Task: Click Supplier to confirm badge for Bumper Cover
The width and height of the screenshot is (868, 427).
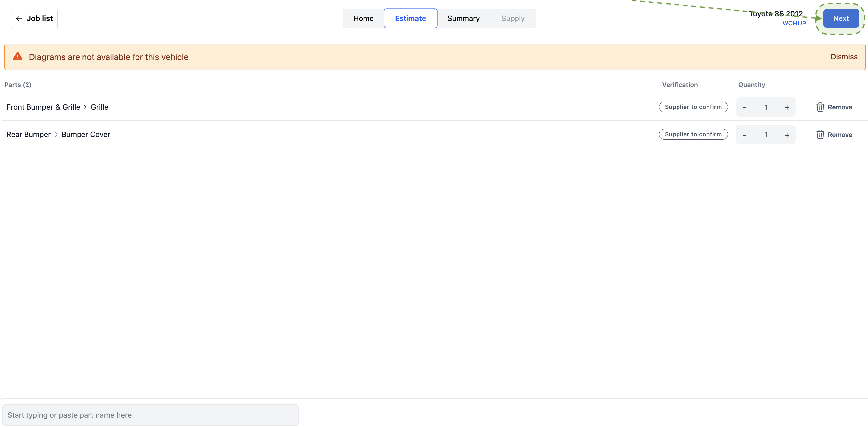Action: click(x=693, y=134)
